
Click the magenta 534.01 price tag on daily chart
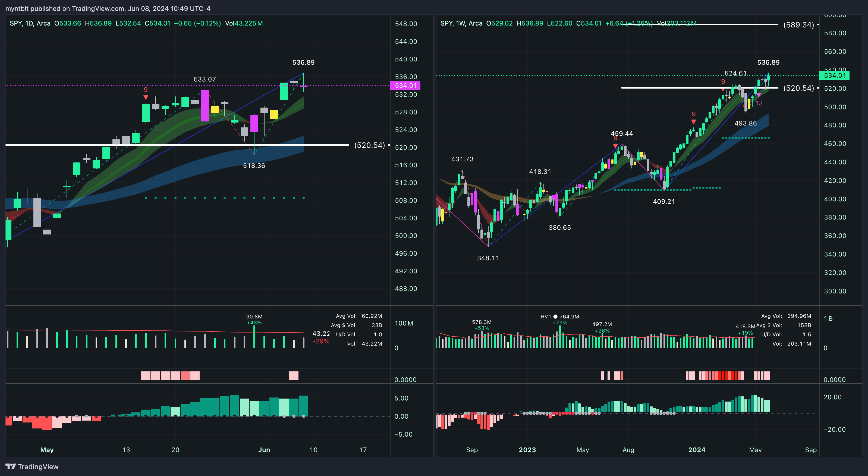click(405, 86)
